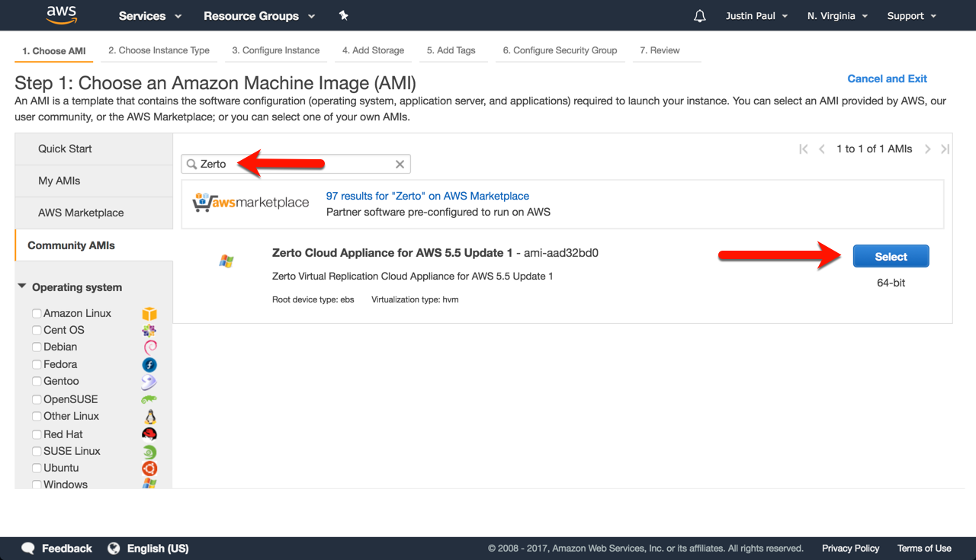Click the Gentoo logo icon
The width and height of the screenshot is (976, 560).
[x=149, y=382]
